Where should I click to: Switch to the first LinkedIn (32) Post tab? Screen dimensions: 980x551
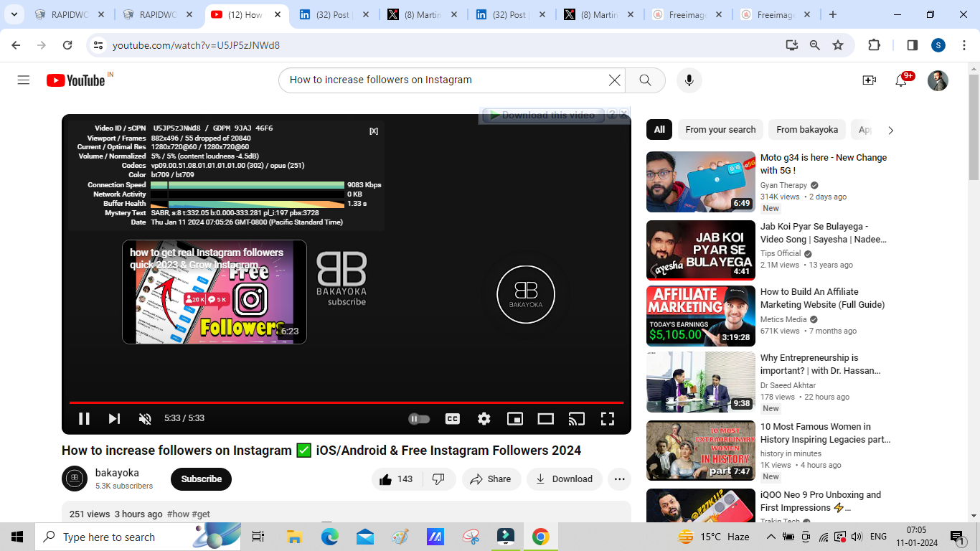click(335, 14)
